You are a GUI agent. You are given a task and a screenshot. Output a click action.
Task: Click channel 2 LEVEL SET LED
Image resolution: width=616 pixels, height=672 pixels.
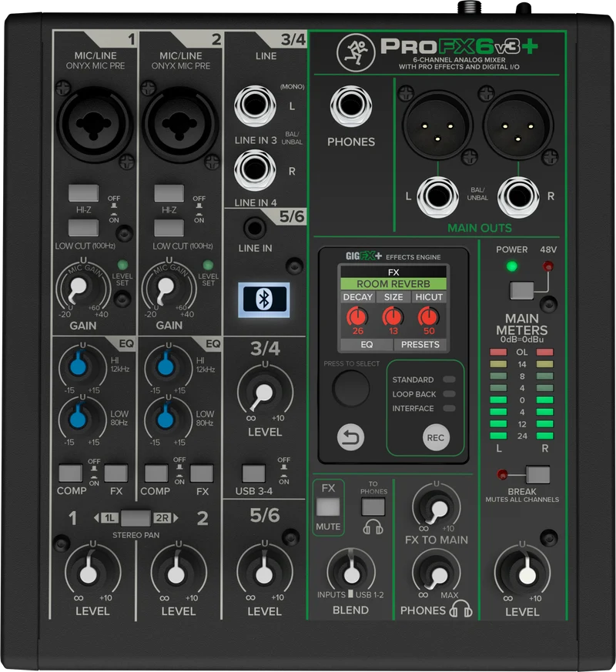coord(208,265)
